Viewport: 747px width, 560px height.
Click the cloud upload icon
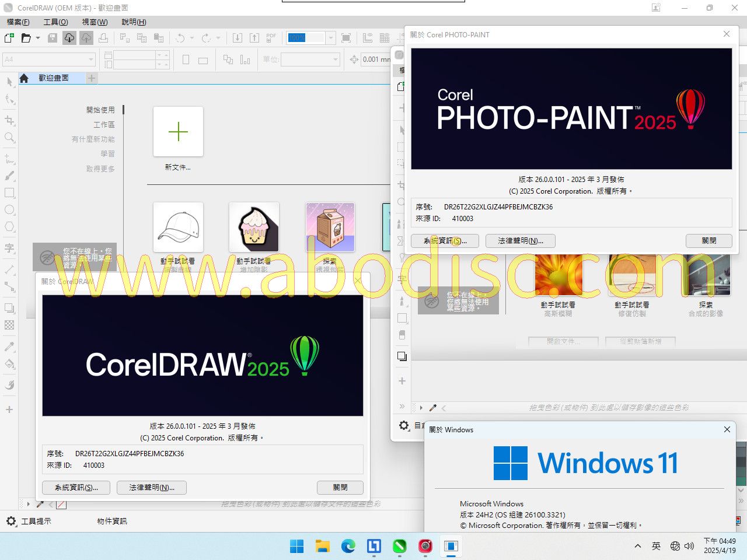(86, 38)
